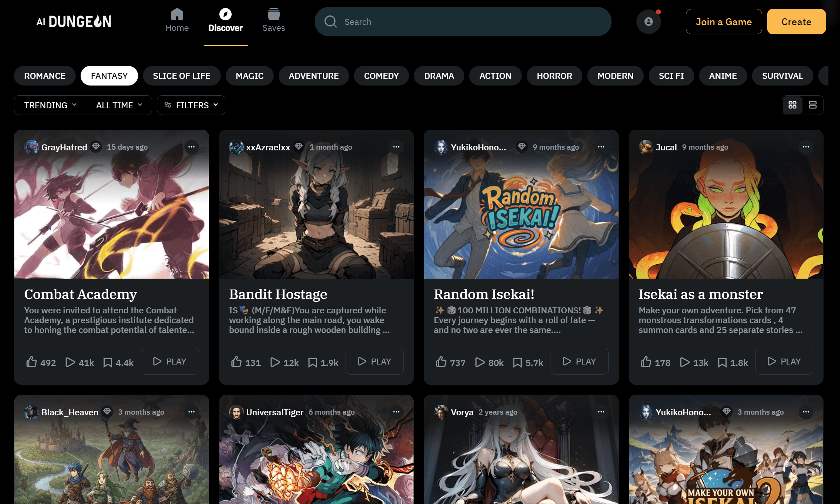Click xxAzraelxx's avatar icon

(x=236, y=147)
